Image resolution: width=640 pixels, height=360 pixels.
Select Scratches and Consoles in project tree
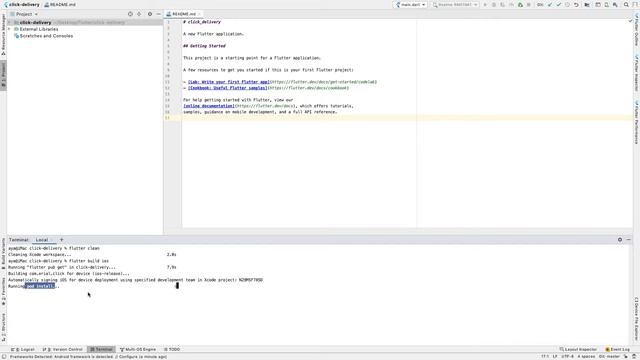46,36
